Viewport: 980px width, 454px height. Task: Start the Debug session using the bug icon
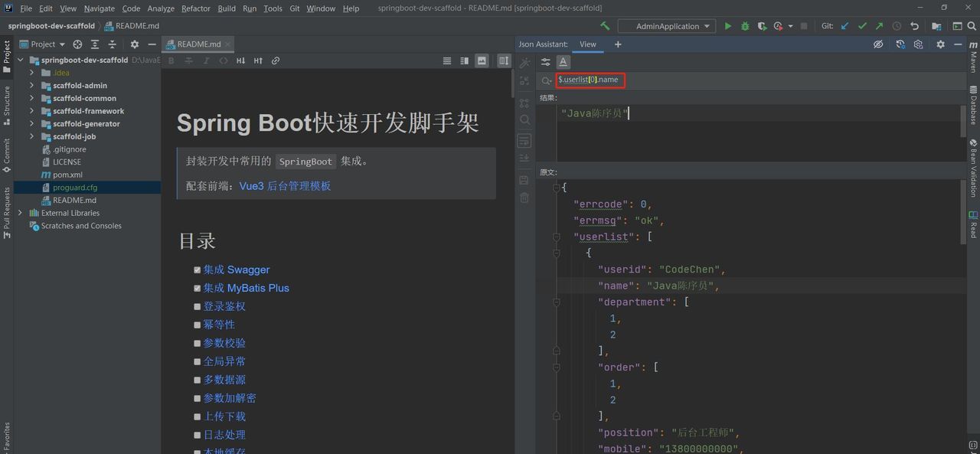click(745, 25)
